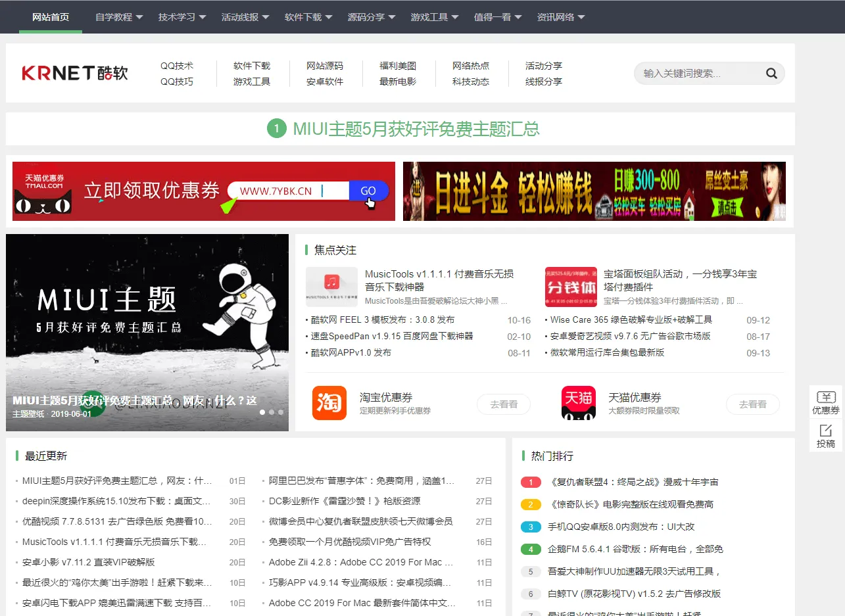This screenshot has height=616, width=845.
Task: Open the 安卓软件 category link
Action: [x=325, y=82]
